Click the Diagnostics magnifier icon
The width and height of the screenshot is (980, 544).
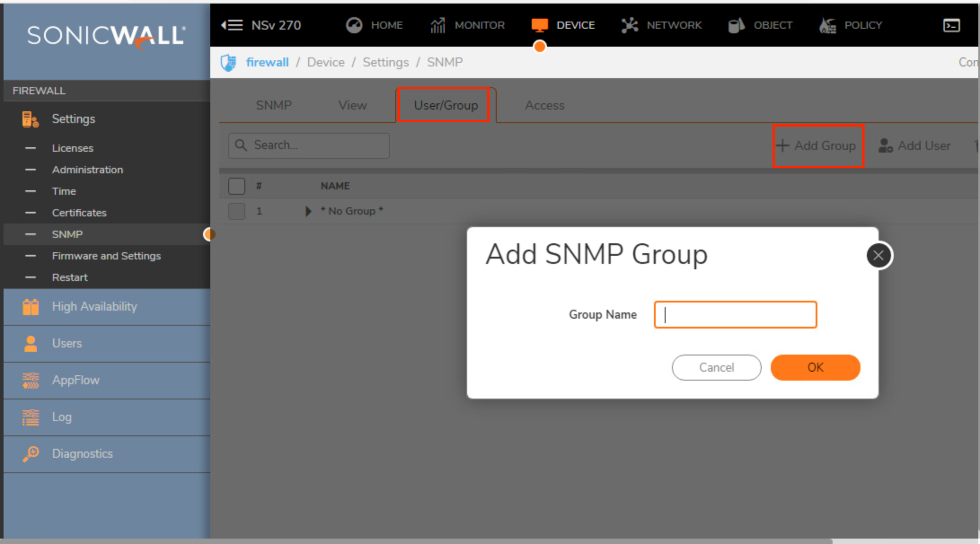click(x=30, y=454)
